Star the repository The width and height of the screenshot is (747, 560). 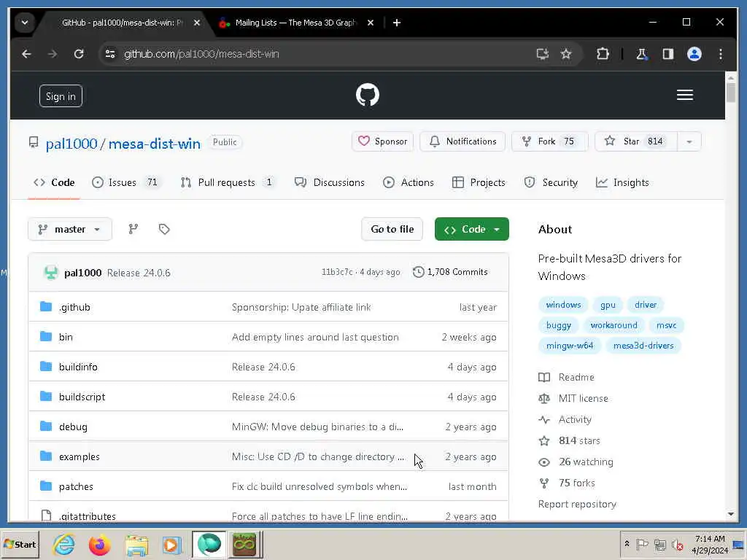click(636, 141)
